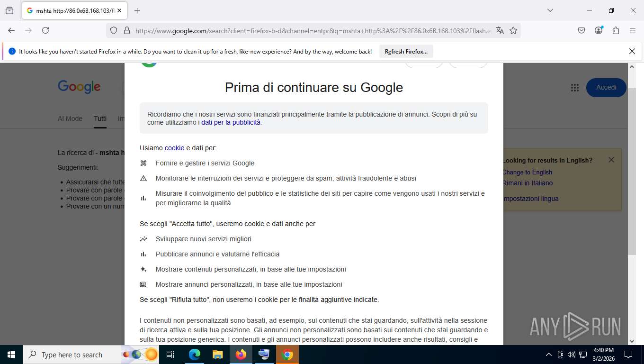Click the URL address bar
644x364 pixels.
(313, 30)
